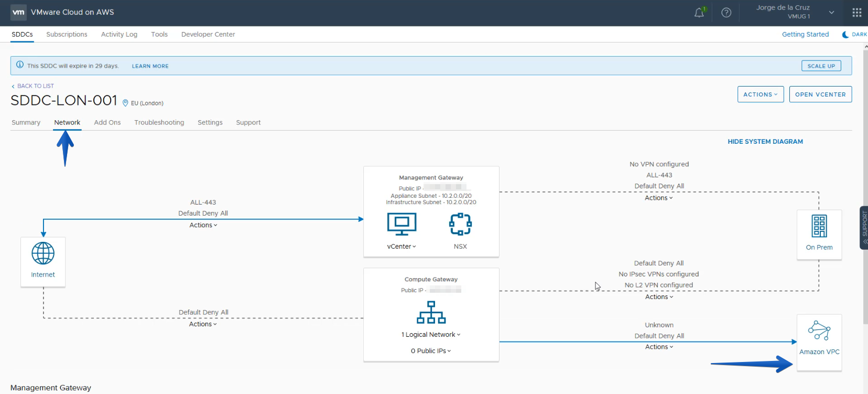868x394 pixels.
Task: Open Actions under Unknown Amazon VPC link
Action: (x=659, y=347)
